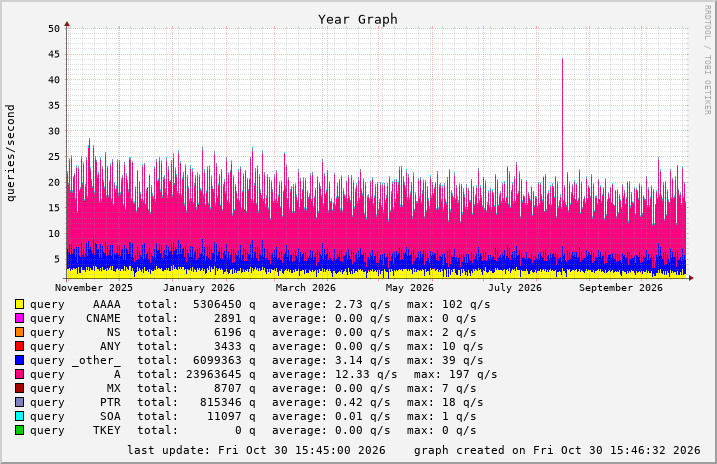This screenshot has height=464, width=717.
Task: Click the SOA average '0.01 q/s'
Action: pos(363,416)
